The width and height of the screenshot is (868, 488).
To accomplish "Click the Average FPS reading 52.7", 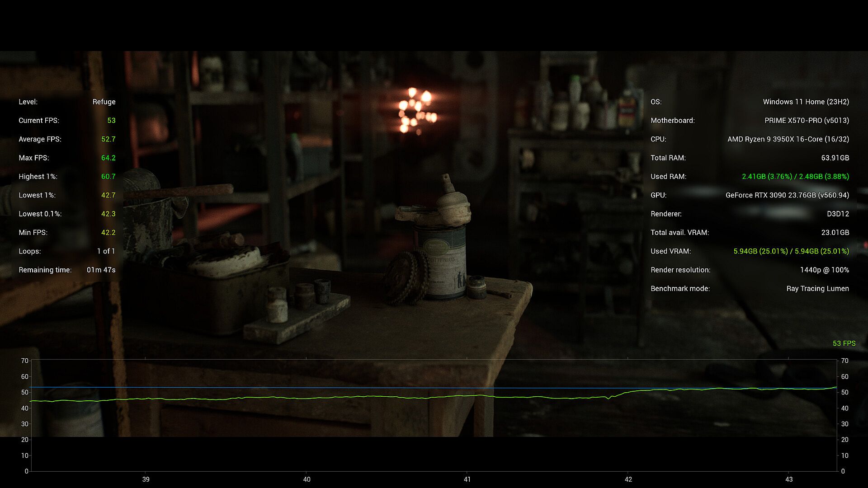I will [x=108, y=139].
